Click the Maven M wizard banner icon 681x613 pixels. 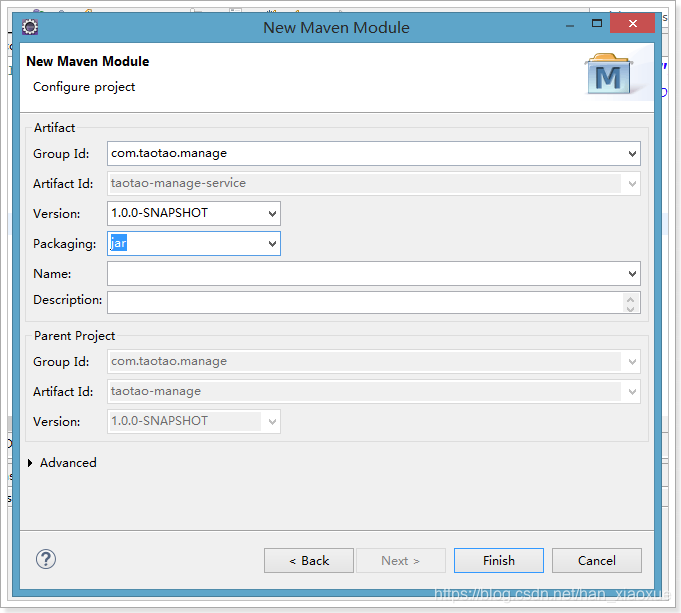[x=608, y=74]
